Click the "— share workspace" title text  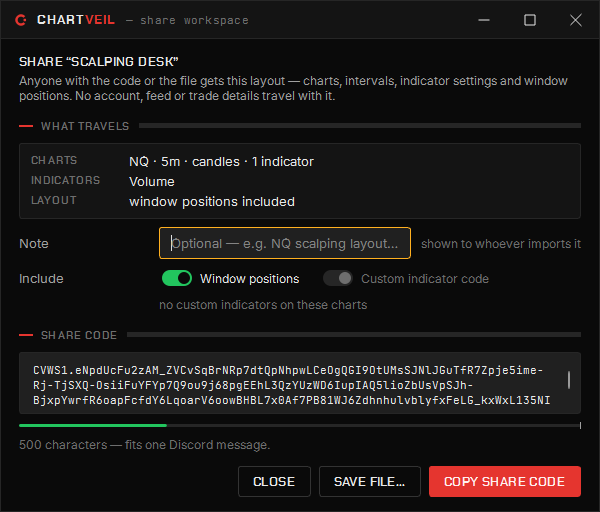188,20
